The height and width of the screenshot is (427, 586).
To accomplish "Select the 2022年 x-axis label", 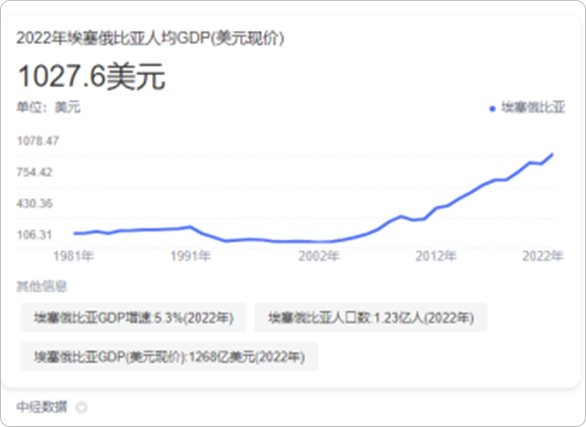I will pos(542,256).
